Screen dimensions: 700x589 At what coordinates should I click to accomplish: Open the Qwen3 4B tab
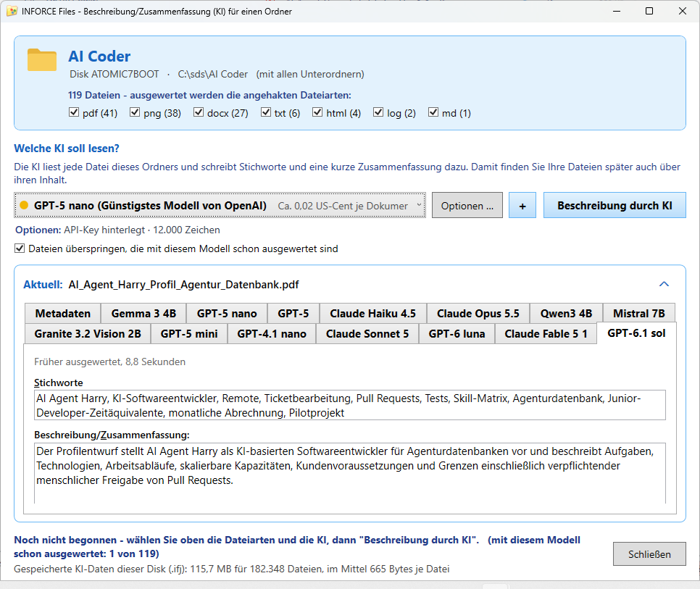point(566,313)
